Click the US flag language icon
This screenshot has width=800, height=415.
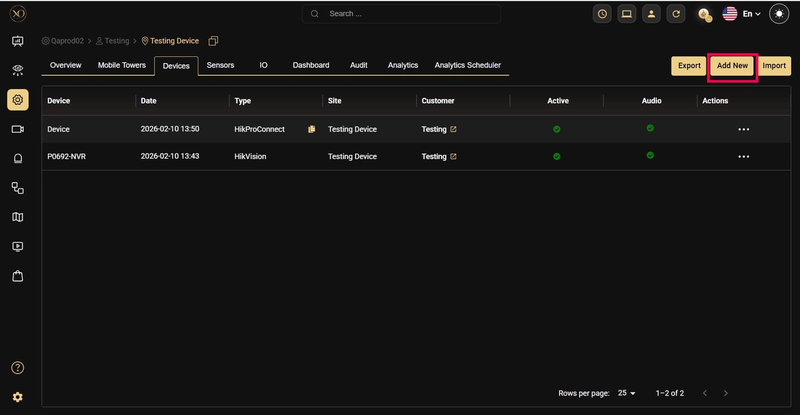click(x=730, y=14)
